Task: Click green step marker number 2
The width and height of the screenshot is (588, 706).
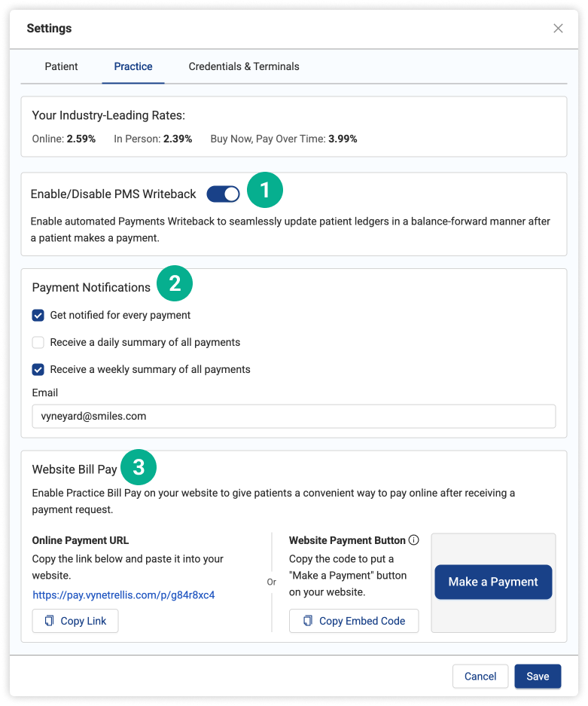Action: click(x=175, y=284)
